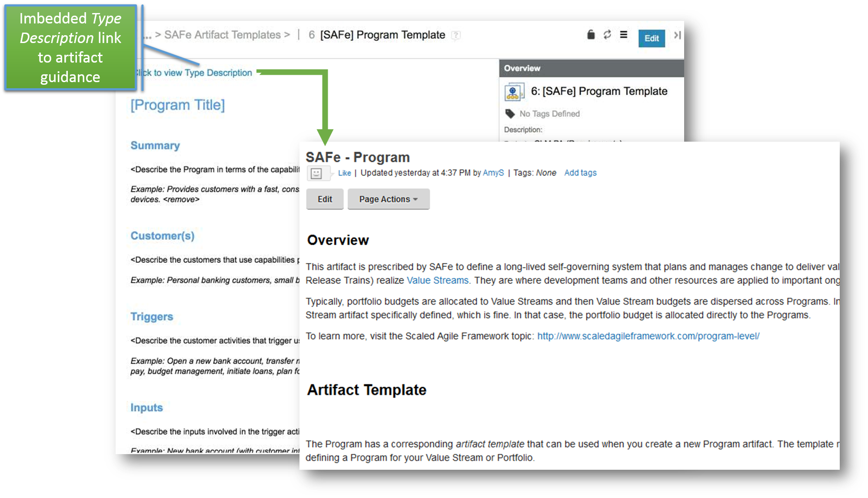Click the refresh arrows icon
The height and width of the screenshot is (498, 868).
607,35
